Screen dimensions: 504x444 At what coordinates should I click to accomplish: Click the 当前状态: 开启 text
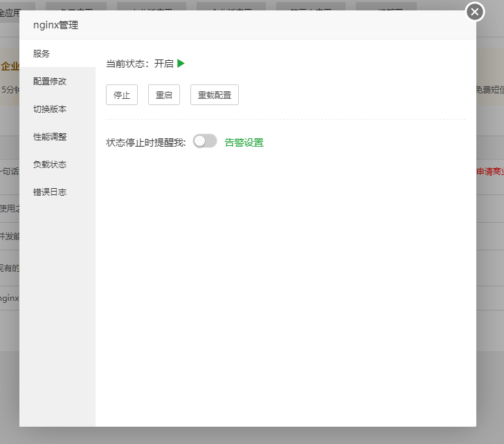140,64
